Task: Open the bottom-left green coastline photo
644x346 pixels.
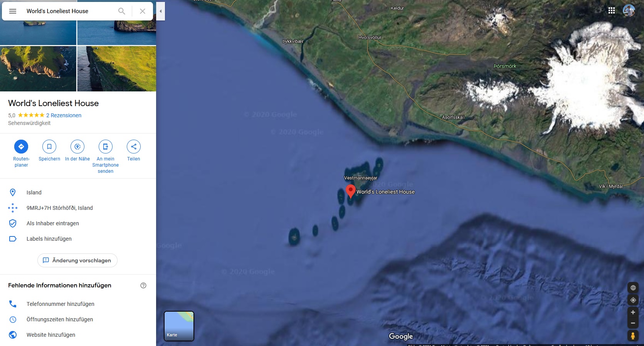Action: pyautogui.click(x=38, y=69)
